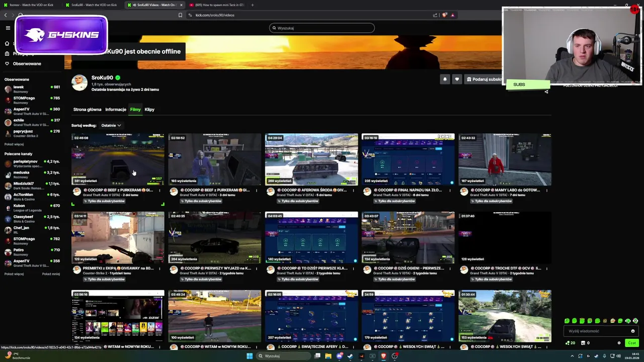Focus the Wyszukaj search field on Kick

pyautogui.click(x=322, y=28)
